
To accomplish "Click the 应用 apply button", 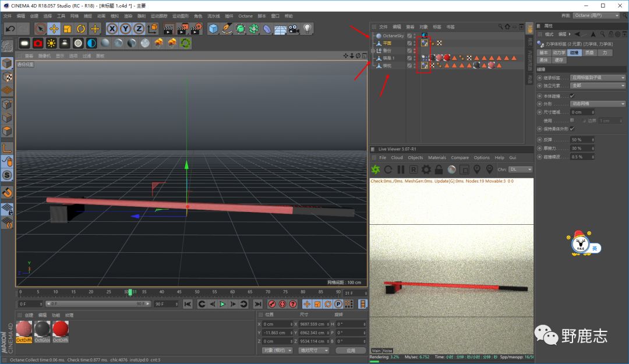I will (x=350, y=351).
